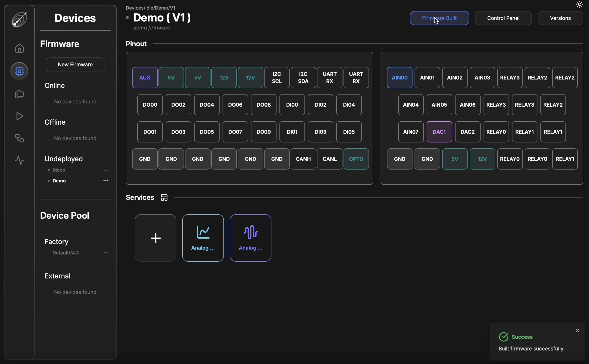Click the home icon in sidebar

tap(19, 48)
